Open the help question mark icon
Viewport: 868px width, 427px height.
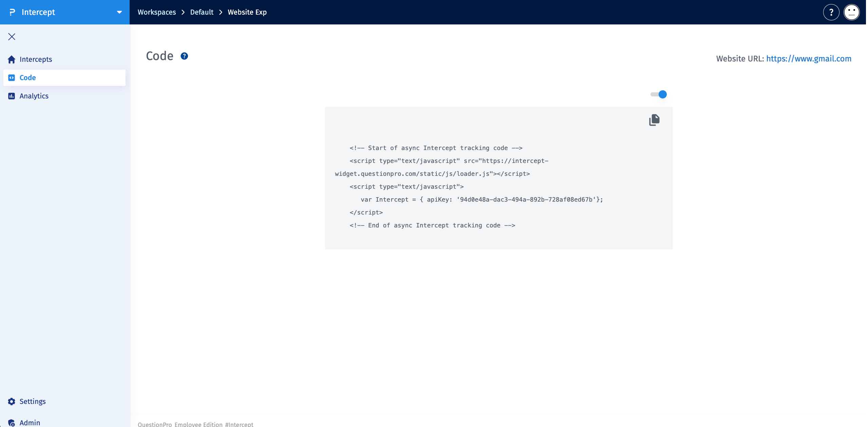pyautogui.click(x=830, y=12)
